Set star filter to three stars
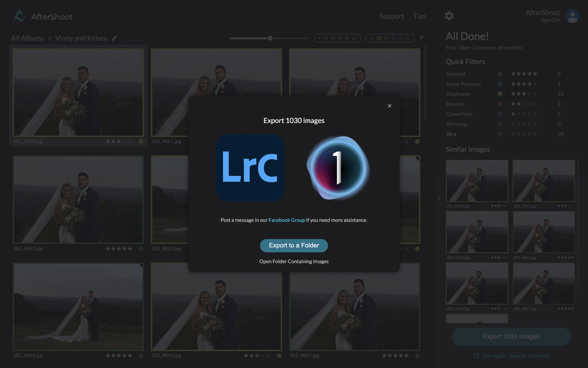Viewport: 588px width, 368px height. pyautogui.click(x=340, y=38)
